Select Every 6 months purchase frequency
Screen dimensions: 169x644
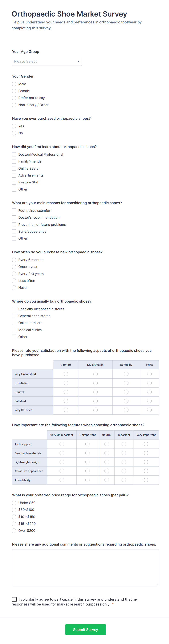(x=14, y=260)
